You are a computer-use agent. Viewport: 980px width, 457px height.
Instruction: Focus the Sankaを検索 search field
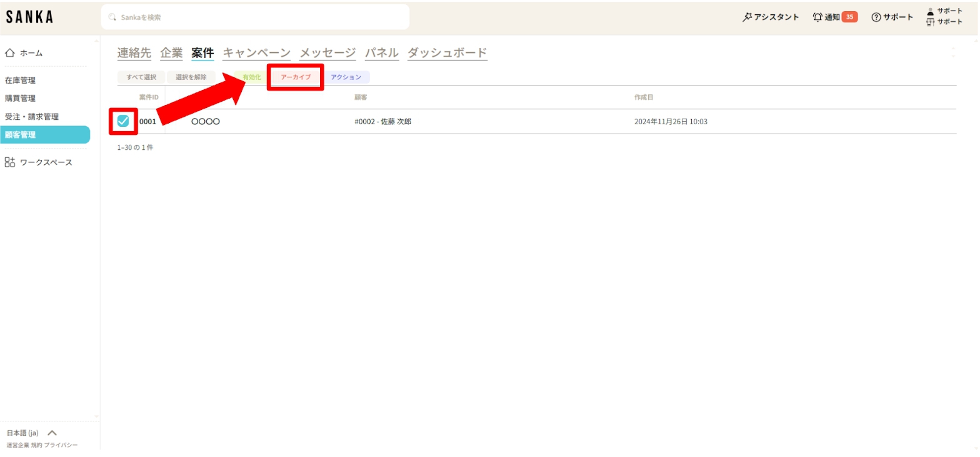255,17
